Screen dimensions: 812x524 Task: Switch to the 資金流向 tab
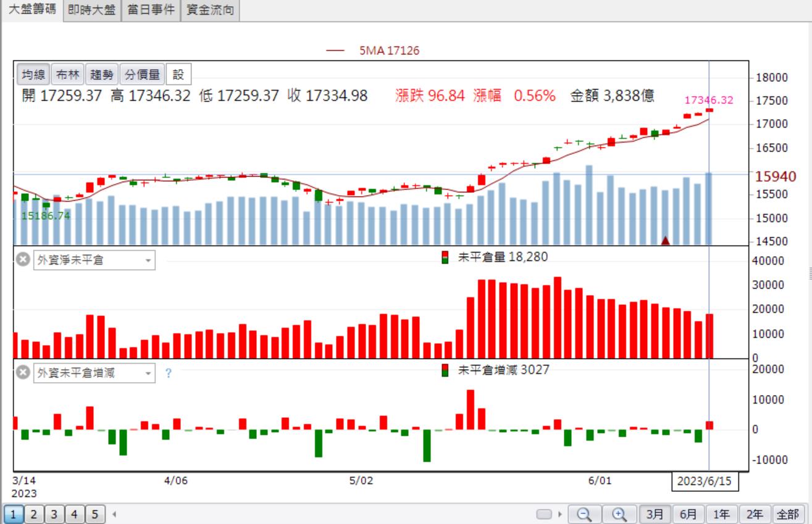(x=210, y=10)
